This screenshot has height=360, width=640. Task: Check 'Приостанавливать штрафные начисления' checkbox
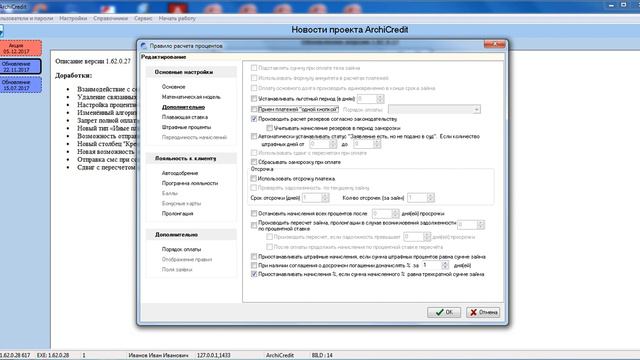pos(254,257)
